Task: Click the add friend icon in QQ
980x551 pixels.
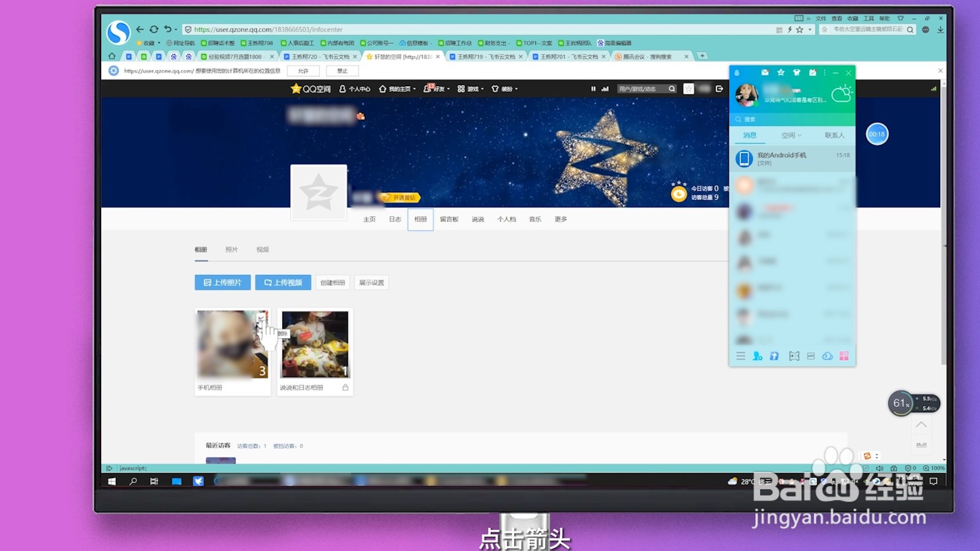Action: (x=758, y=356)
